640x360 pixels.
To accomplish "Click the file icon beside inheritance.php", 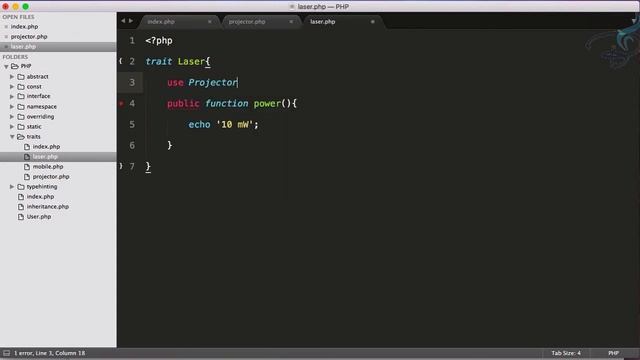I will point(21,207).
